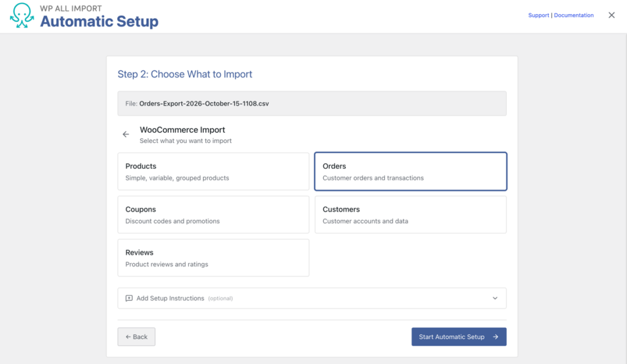The image size is (627, 364).
Task: Click the 'Step 2: Choose What to Import' heading
Action: 185,74
